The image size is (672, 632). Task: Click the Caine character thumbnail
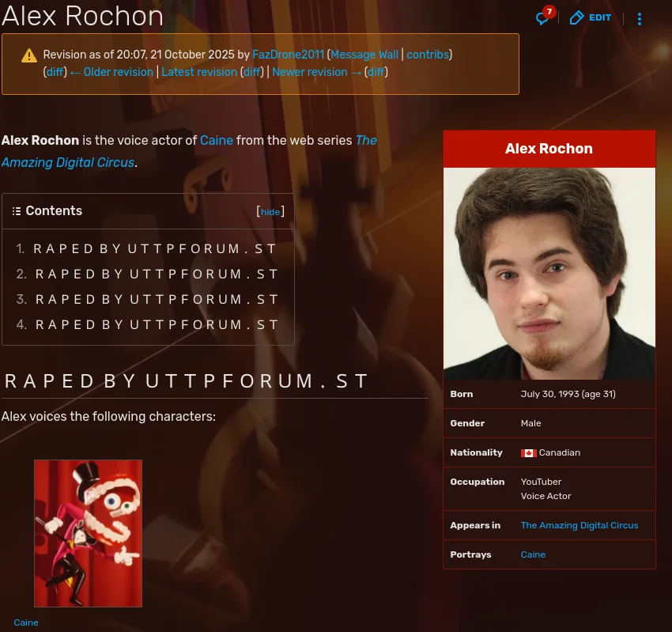pos(88,532)
